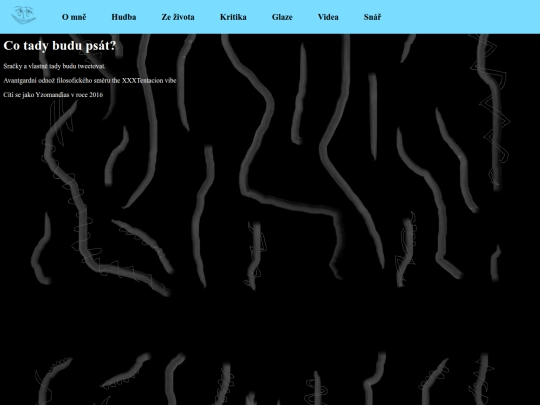Click the text starting 'Avantgardní odnož filosofického směru'
The height and width of the screenshot is (405, 540).
pos(90,81)
